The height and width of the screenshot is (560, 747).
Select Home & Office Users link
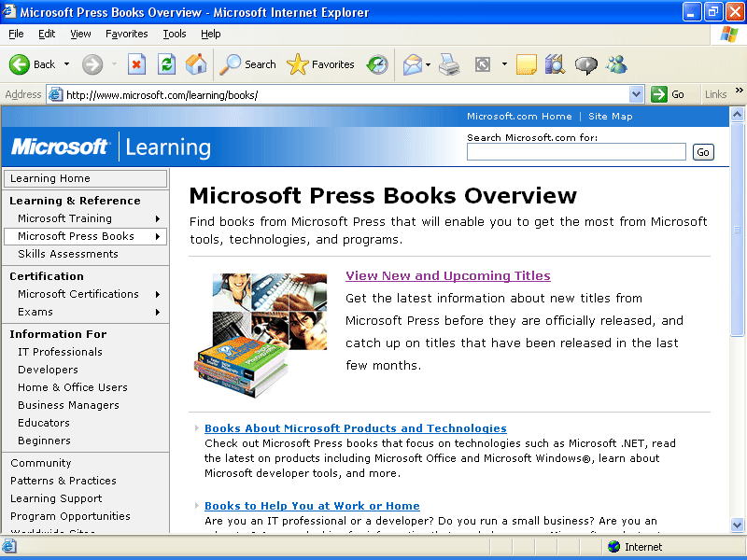point(73,387)
